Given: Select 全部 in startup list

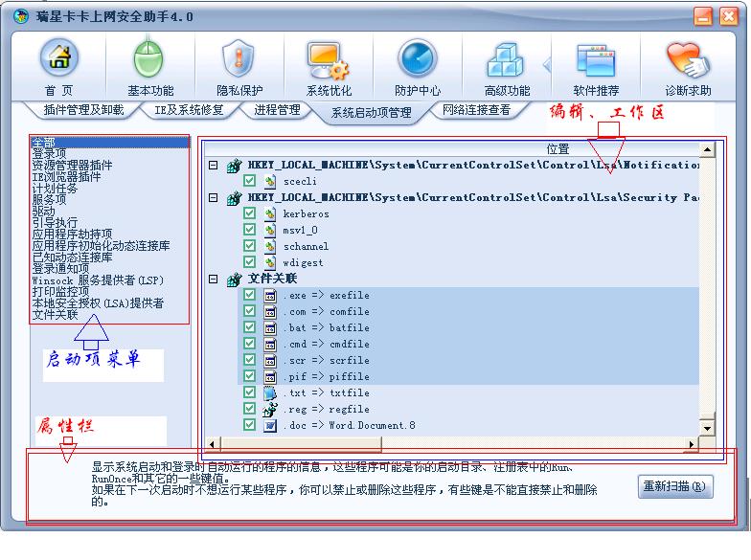Looking at the screenshot, I should coord(109,142).
